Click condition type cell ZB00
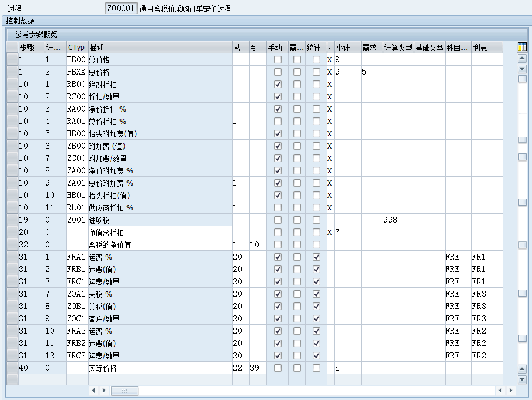Viewport: 532px width, 400px height. (x=78, y=146)
